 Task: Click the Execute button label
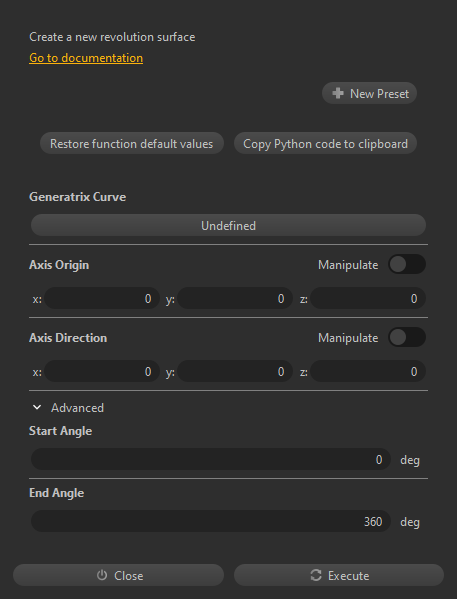pyautogui.click(x=348, y=575)
